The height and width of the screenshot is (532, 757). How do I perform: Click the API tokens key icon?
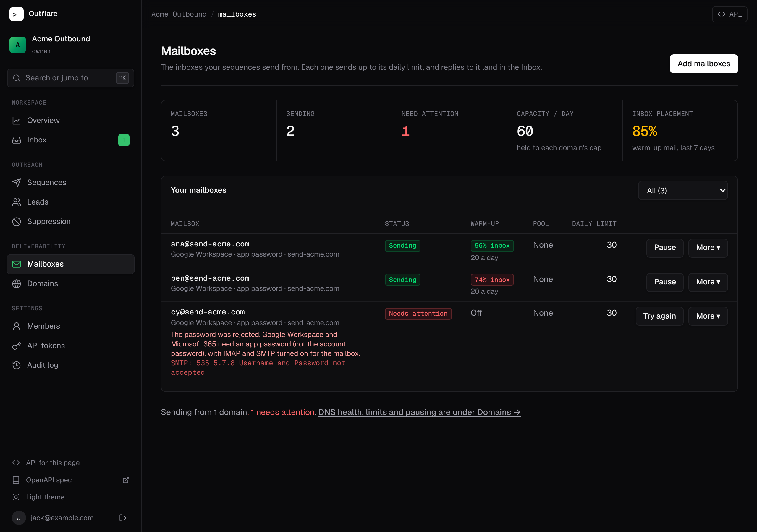click(x=17, y=346)
